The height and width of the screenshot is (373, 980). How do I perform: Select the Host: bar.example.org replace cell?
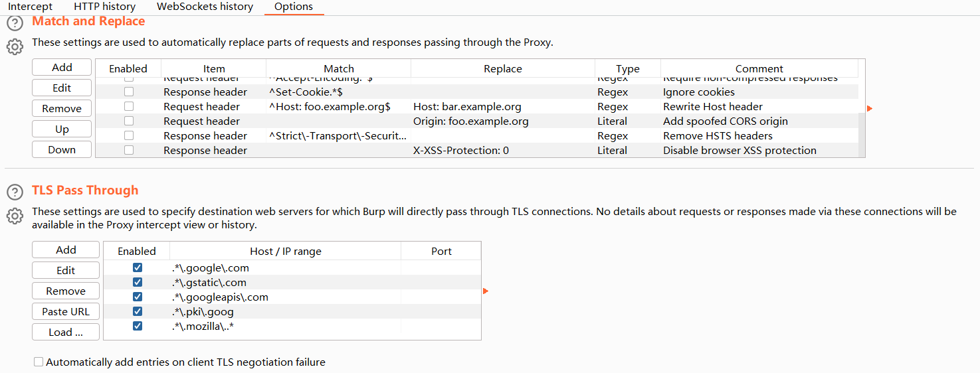(x=503, y=106)
